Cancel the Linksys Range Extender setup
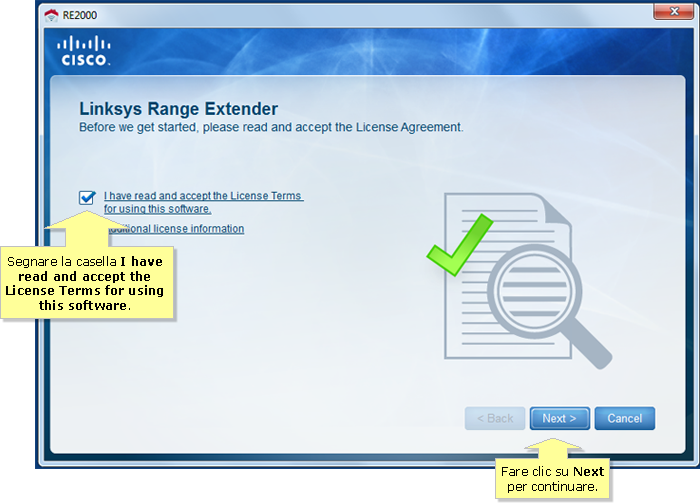 [x=625, y=418]
